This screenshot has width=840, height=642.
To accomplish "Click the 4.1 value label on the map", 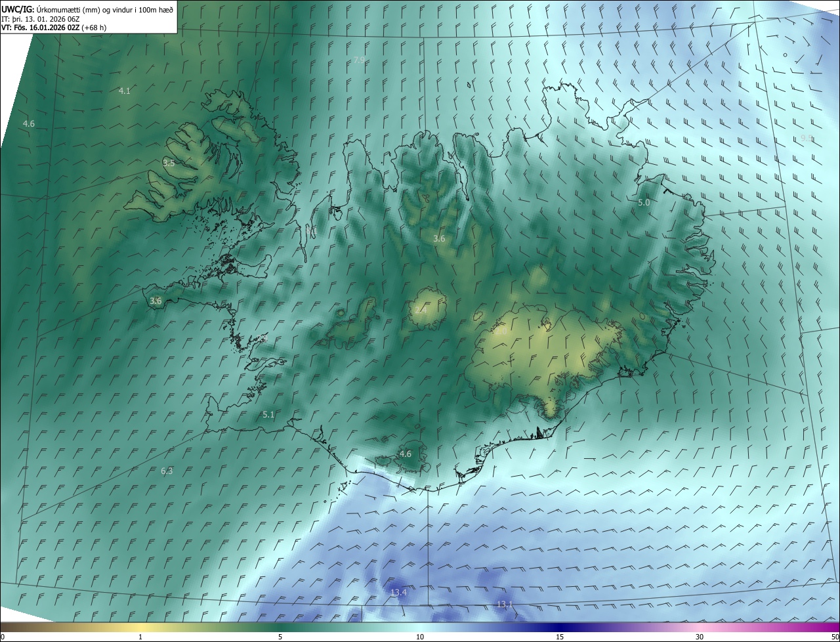I will pyautogui.click(x=124, y=91).
